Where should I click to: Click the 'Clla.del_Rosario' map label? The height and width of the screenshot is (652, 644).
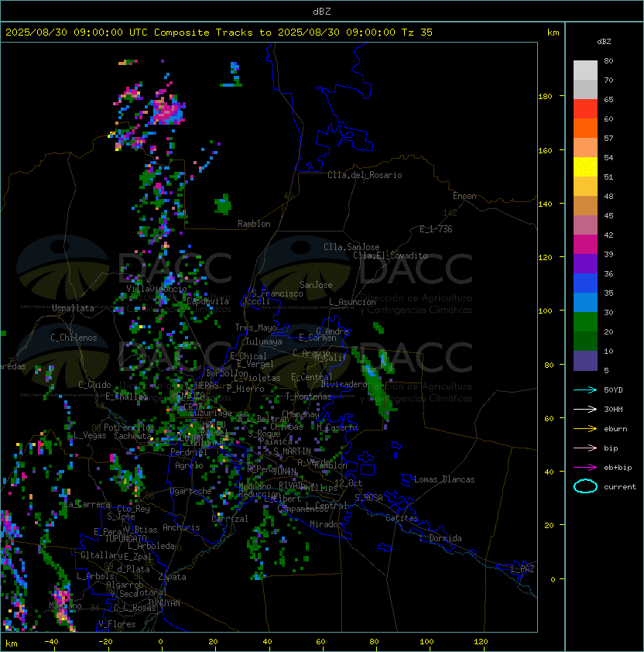pyautogui.click(x=365, y=175)
